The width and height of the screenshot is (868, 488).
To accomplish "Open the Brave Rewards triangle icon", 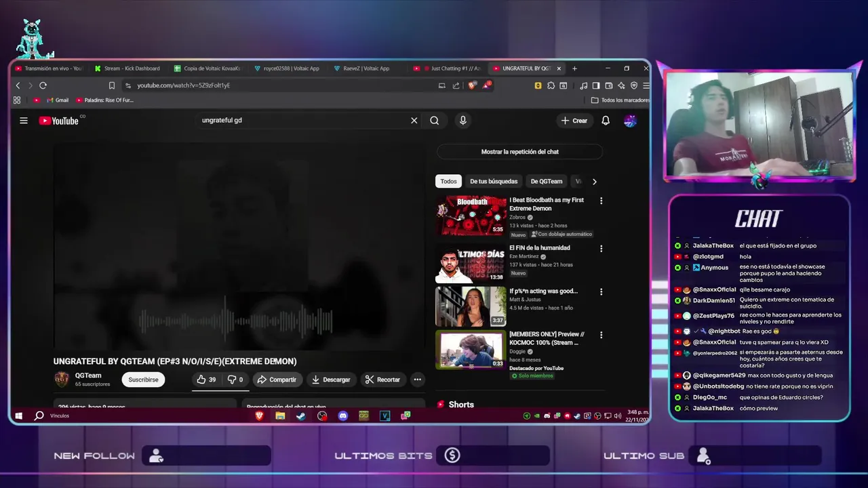I will pyautogui.click(x=487, y=85).
